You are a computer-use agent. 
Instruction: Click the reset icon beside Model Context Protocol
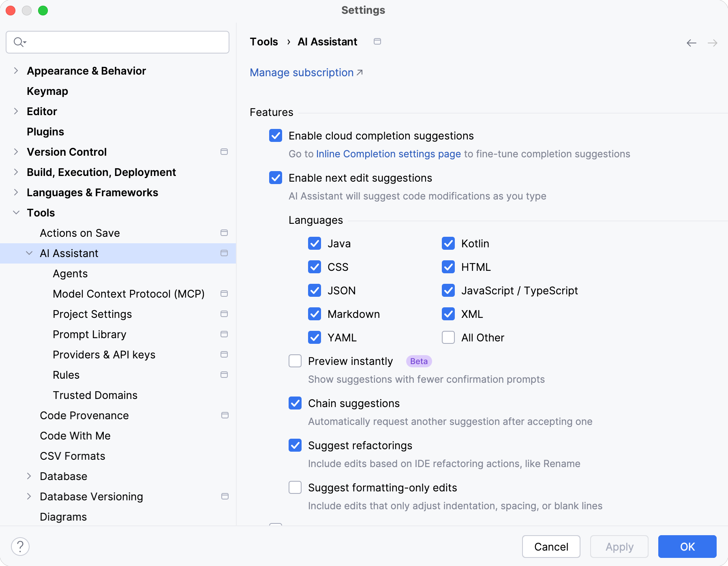[x=224, y=294]
